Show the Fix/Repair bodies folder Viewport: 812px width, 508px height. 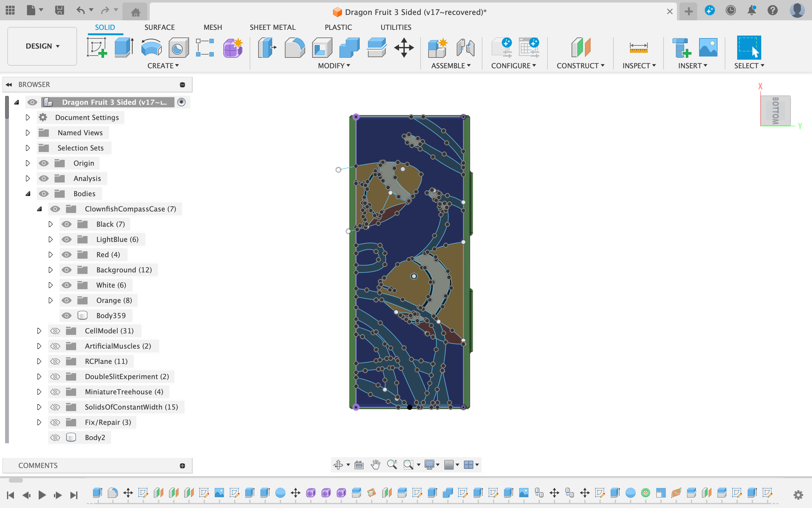tap(55, 422)
